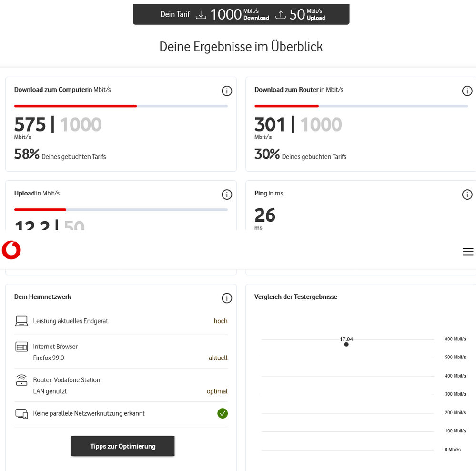Screen dimensions: 476x471
Task: Click the parallel network devices icon
Action: [x=21, y=414]
